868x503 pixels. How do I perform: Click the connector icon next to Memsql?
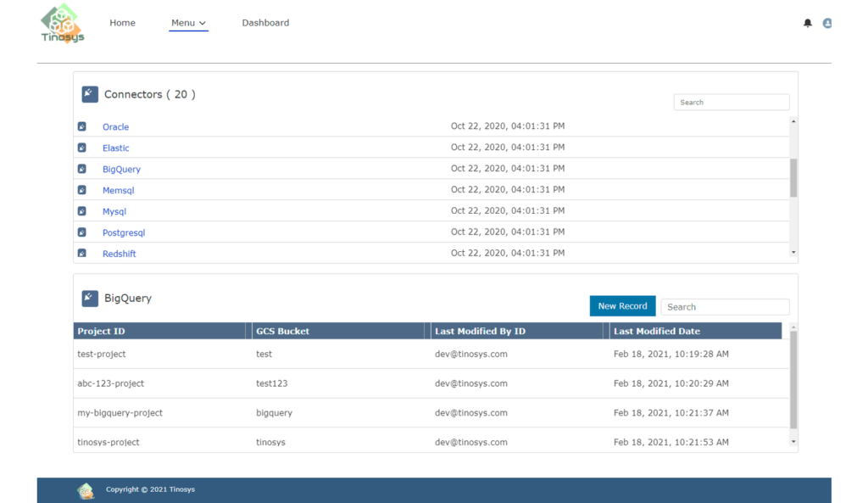82,189
